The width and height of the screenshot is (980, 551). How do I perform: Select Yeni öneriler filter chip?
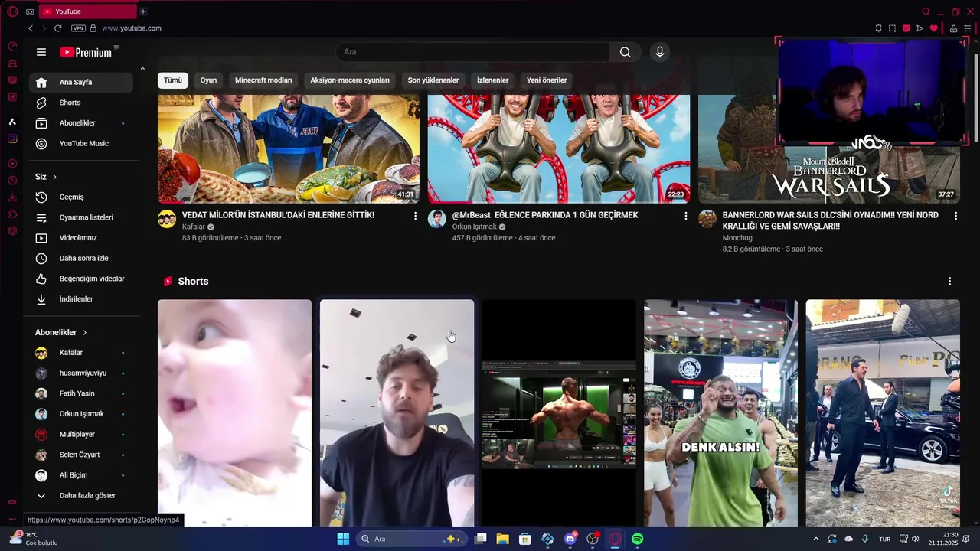click(547, 80)
